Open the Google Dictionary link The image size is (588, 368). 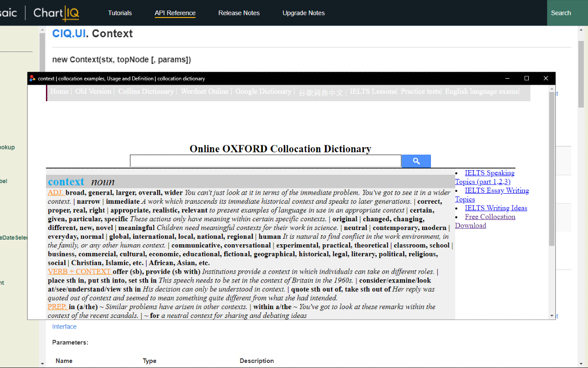pyautogui.click(x=263, y=92)
